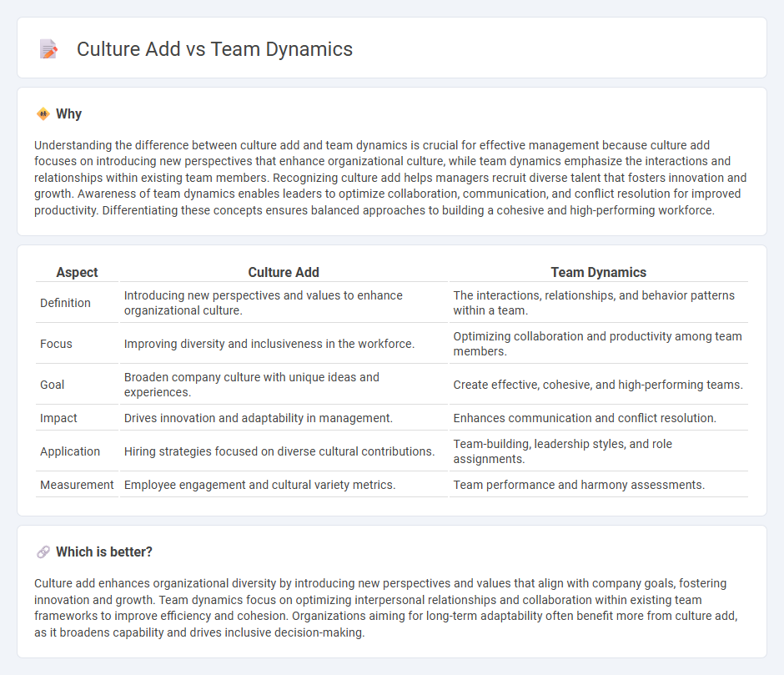
Task: Click cell 'Hiring strategies focused on diverse cultural contributions.'
Action: (x=284, y=451)
